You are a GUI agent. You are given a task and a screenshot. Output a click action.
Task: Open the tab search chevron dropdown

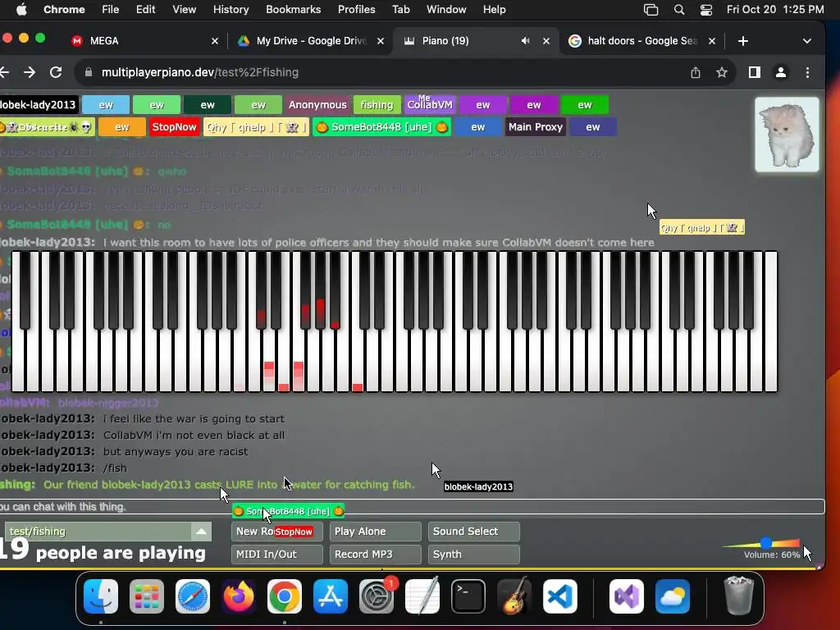click(807, 41)
